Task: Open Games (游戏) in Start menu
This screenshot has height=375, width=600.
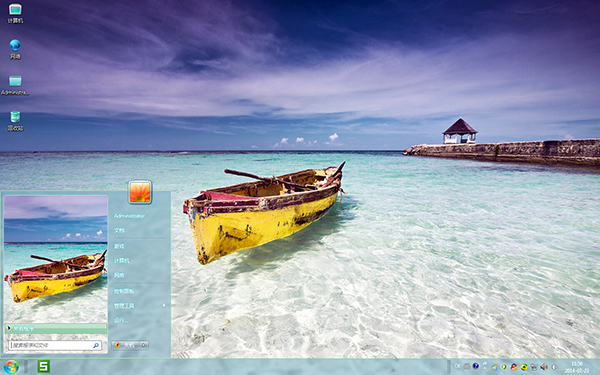Action: pos(119,246)
